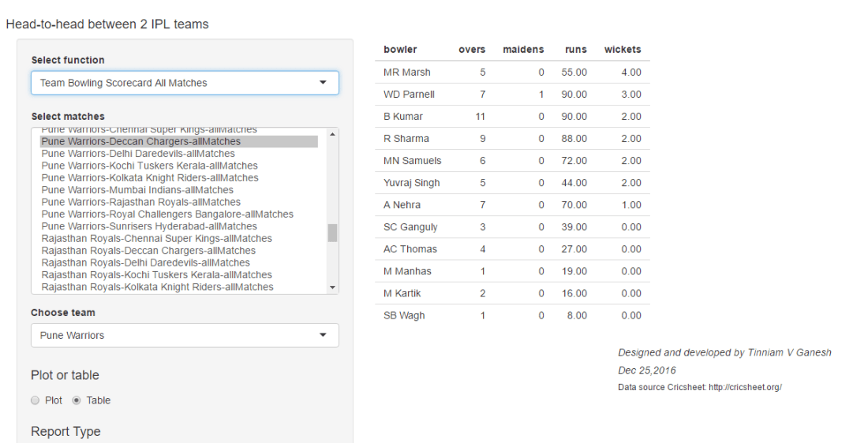Select Pune Warriors-Mumbai Indians-allMatches

[x=137, y=190]
